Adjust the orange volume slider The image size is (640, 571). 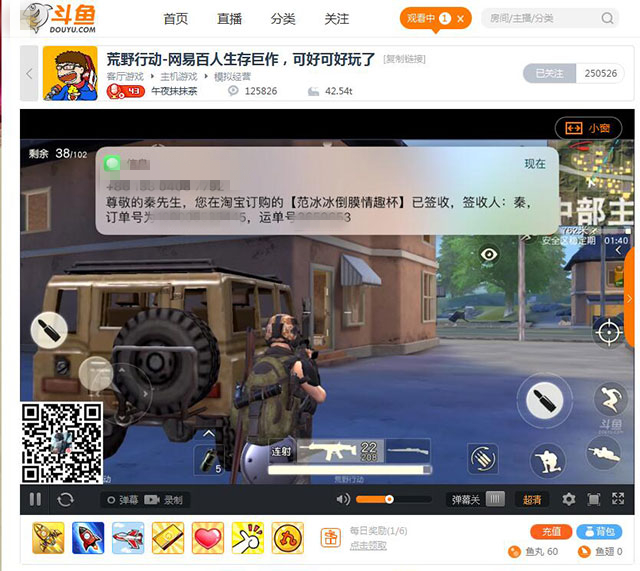pyautogui.click(x=388, y=499)
